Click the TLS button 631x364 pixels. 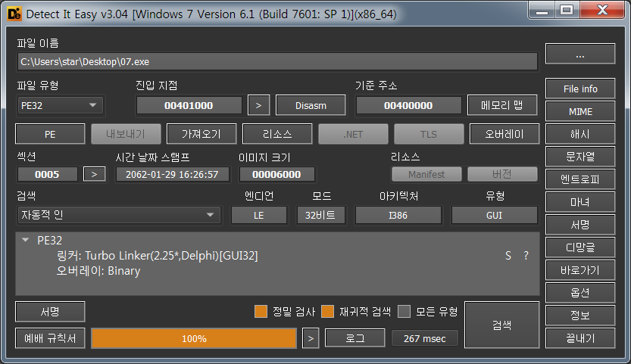[429, 134]
